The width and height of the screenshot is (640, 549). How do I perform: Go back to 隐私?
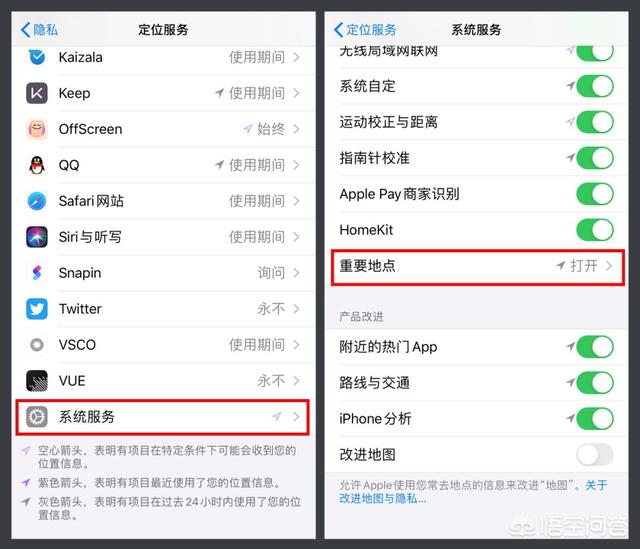pyautogui.click(x=39, y=30)
